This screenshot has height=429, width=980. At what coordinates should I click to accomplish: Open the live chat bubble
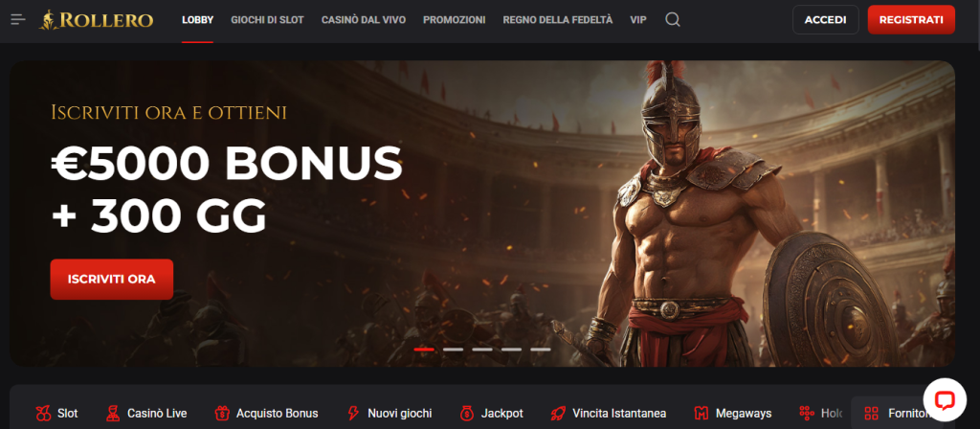point(945,399)
